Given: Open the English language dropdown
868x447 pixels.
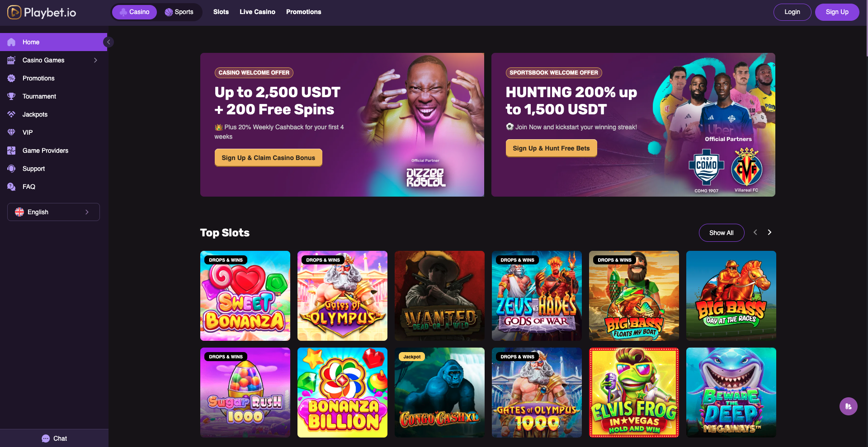Looking at the screenshot, I should tap(53, 212).
